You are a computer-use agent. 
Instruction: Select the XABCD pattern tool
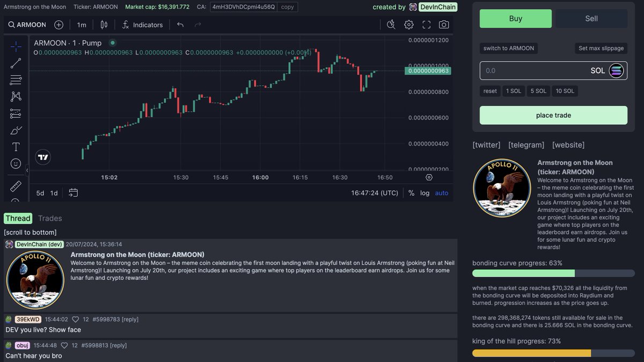(x=16, y=97)
